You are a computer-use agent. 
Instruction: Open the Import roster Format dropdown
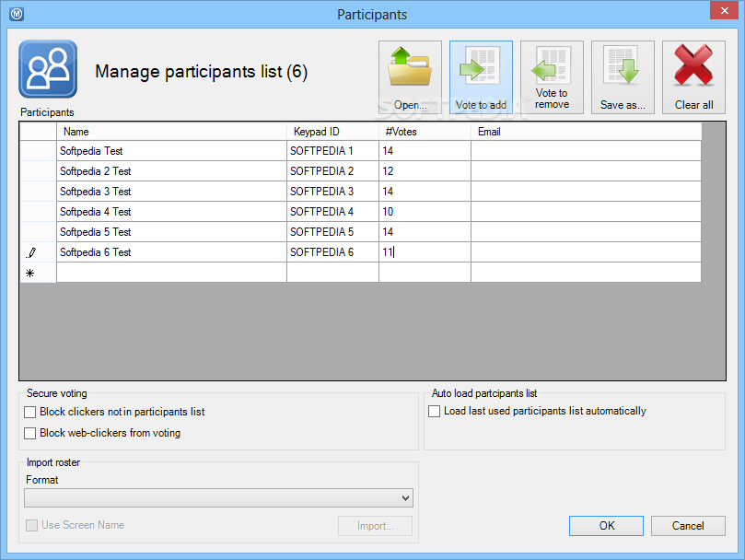click(218, 497)
